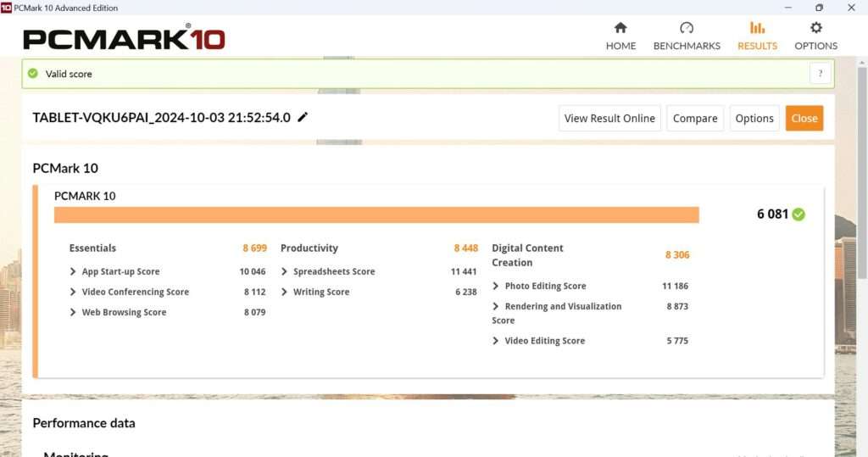
Task: Expand the Video Editing Score row
Action: click(497, 341)
